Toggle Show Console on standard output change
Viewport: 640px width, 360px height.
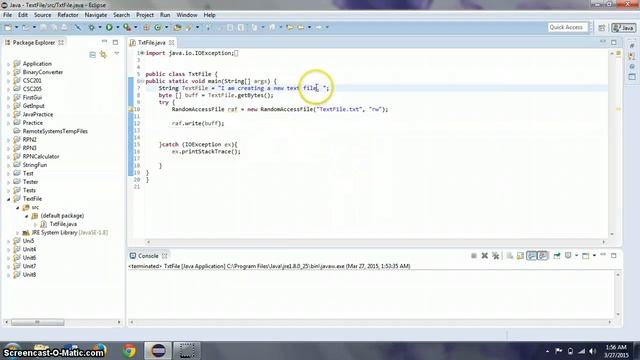coord(531,256)
